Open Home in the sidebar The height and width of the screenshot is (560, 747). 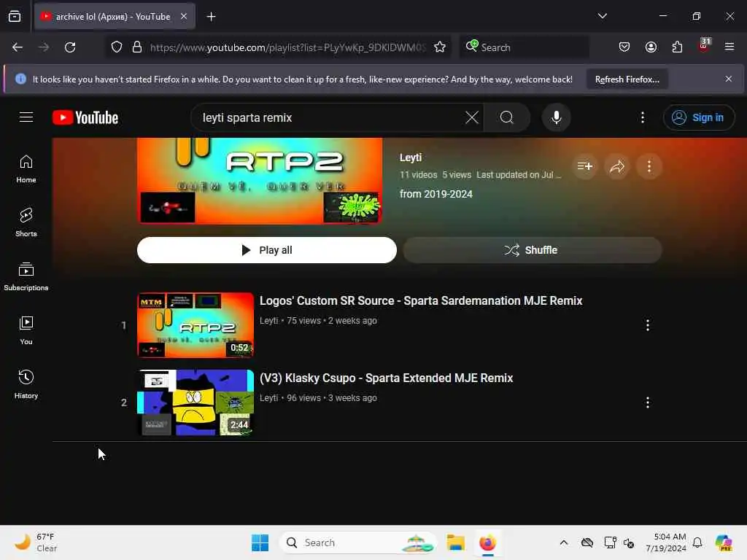[x=26, y=168]
